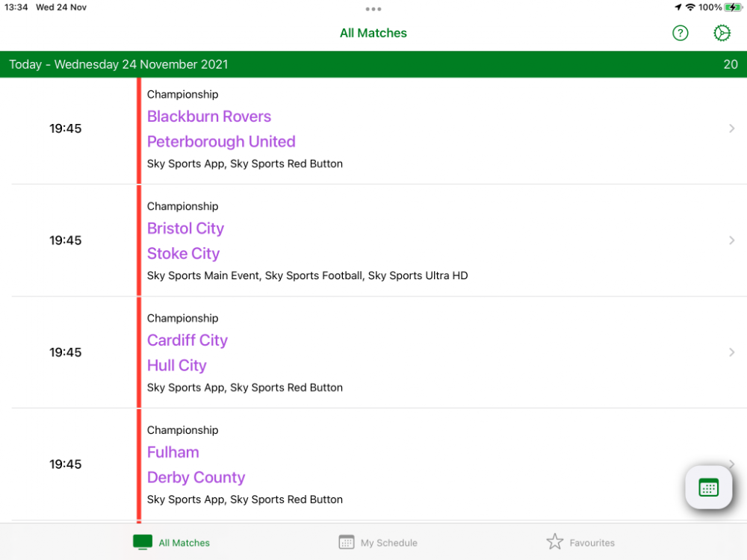Tap the 19:45 time for Fulham match
The height and width of the screenshot is (560, 747).
(66, 464)
